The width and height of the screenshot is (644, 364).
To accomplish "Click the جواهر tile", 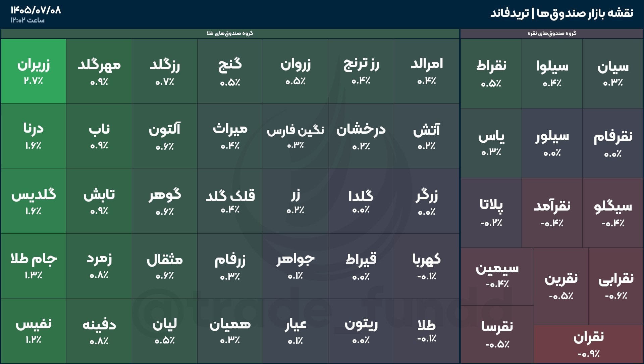I will click(x=296, y=266).
